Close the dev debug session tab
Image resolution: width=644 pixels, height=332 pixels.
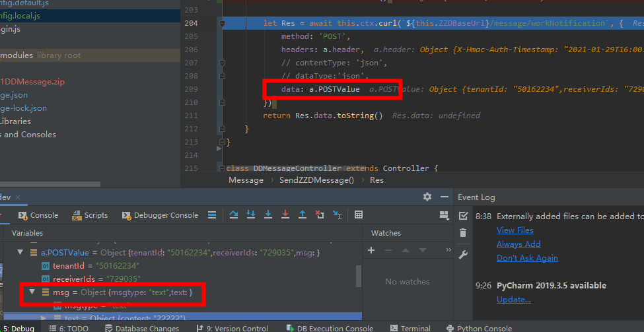18,197
